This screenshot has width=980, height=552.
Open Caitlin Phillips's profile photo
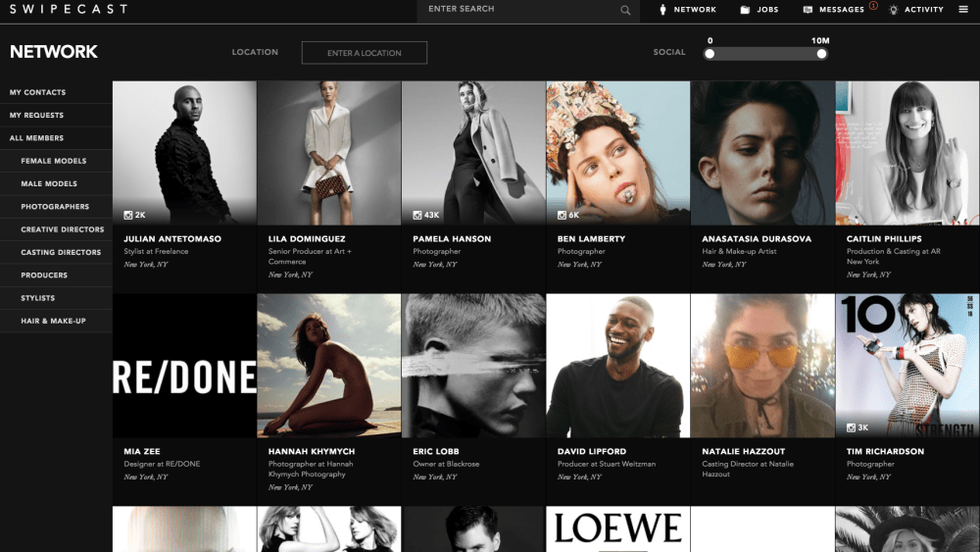click(907, 153)
